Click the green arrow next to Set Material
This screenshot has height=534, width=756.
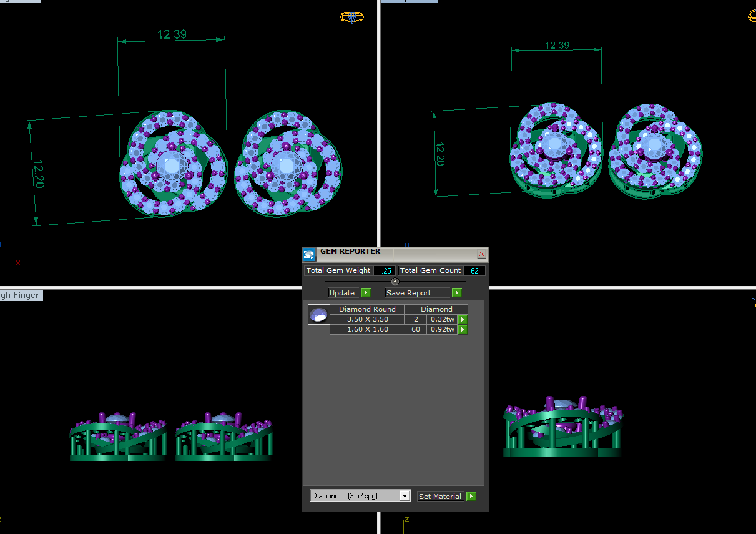(471, 496)
